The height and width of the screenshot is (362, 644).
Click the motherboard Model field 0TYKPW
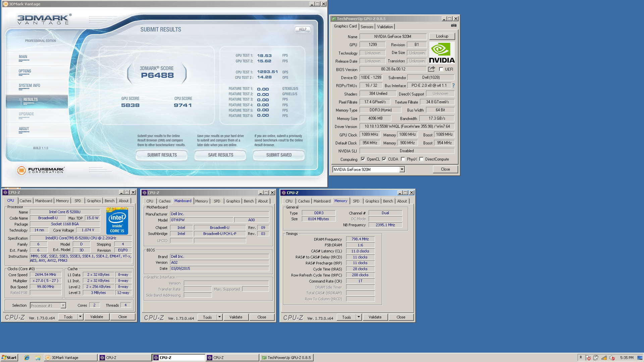click(x=201, y=220)
